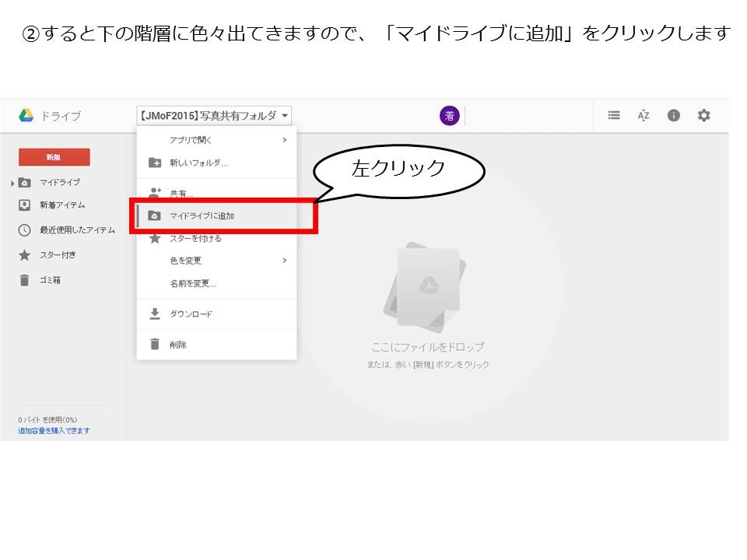Click the 新着アイテム inbox icon
This screenshot has width=747, height=560.
(x=24, y=205)
